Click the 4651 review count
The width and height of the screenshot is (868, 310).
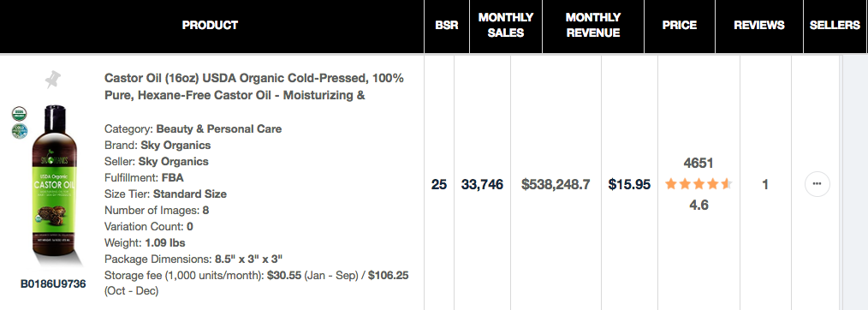pos(699,163)
